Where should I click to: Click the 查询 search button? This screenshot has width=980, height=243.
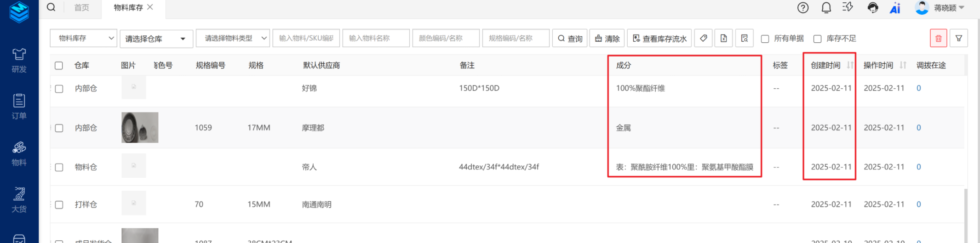click(x=570, y=39)
